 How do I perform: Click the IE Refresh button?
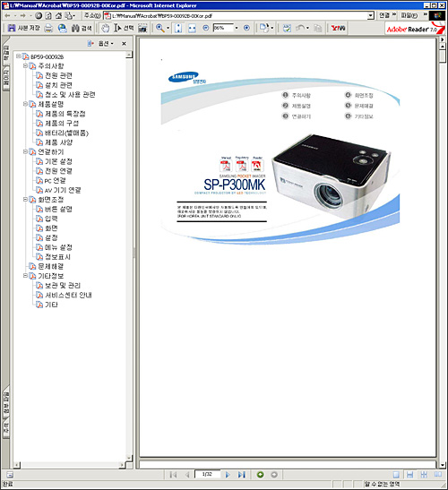click(x=48, y=15)
